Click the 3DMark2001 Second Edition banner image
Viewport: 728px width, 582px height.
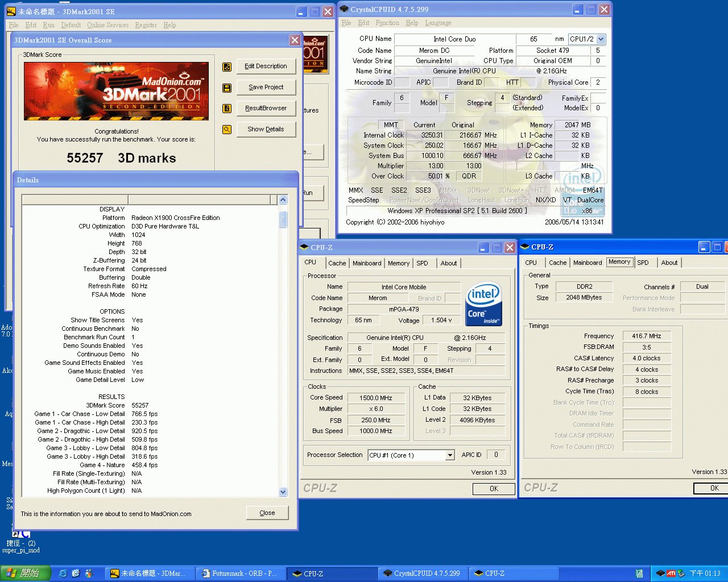116,91
